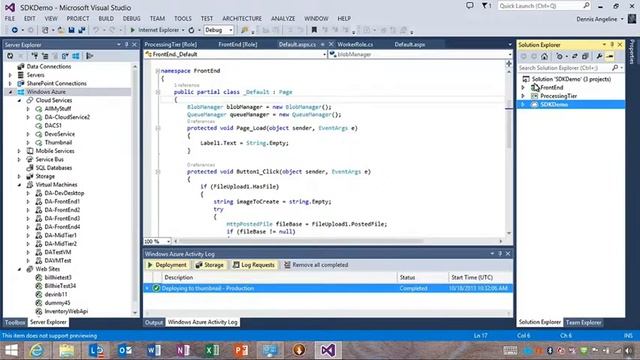Screen dimensions: 640x360
Task: Click the Home icon in Solution Explorer
Action: [544, 56]
